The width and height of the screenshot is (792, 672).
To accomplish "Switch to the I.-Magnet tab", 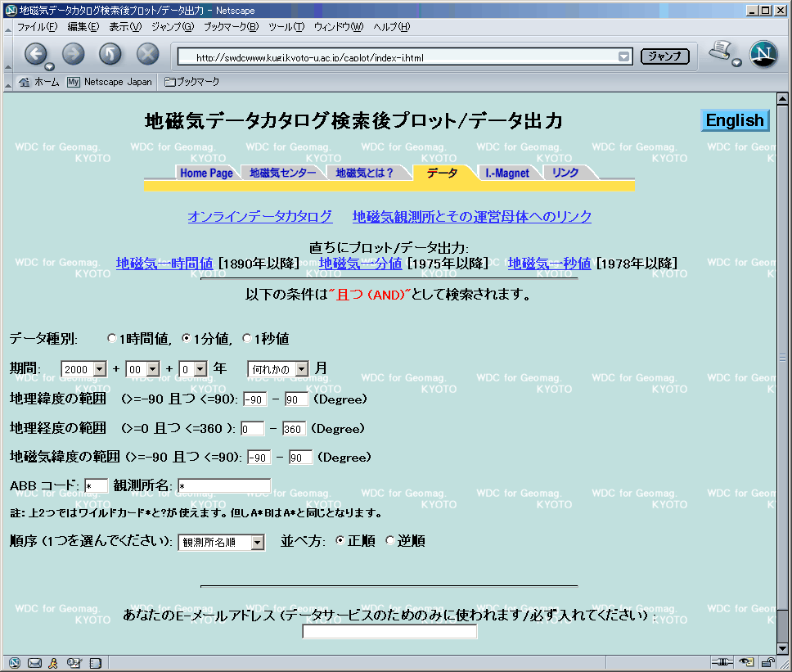I will click(x=507, y=173).
